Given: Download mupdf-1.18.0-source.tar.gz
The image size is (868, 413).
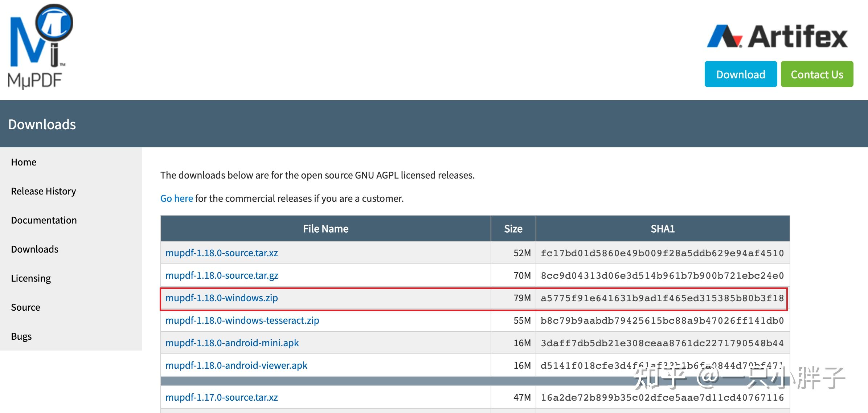Looking at the screenshot, I should tap(222, 275).
